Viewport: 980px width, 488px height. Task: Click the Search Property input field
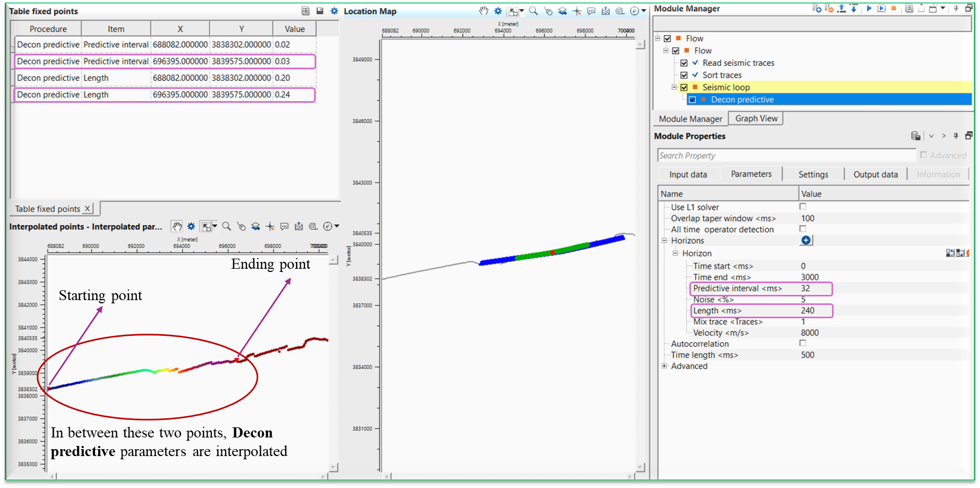pos(786,155)
